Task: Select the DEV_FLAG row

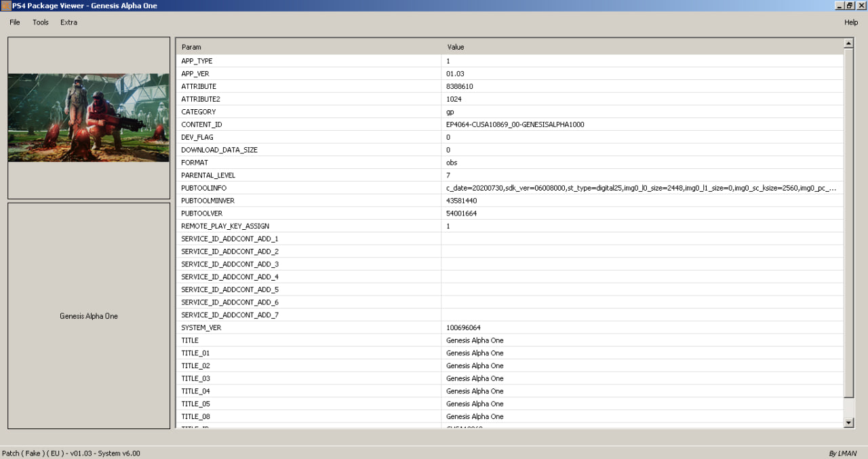Action: pyautogui.click(x=509, y=137)
